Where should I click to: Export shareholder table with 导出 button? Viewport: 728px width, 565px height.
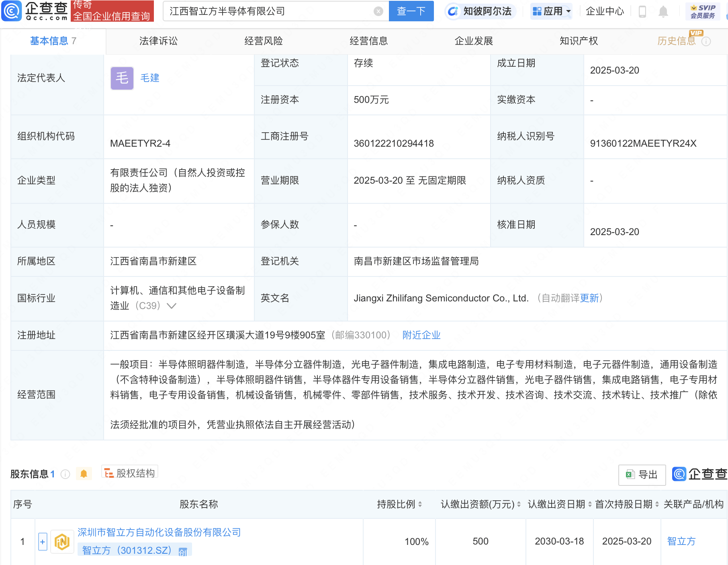(x=642, y=475)
